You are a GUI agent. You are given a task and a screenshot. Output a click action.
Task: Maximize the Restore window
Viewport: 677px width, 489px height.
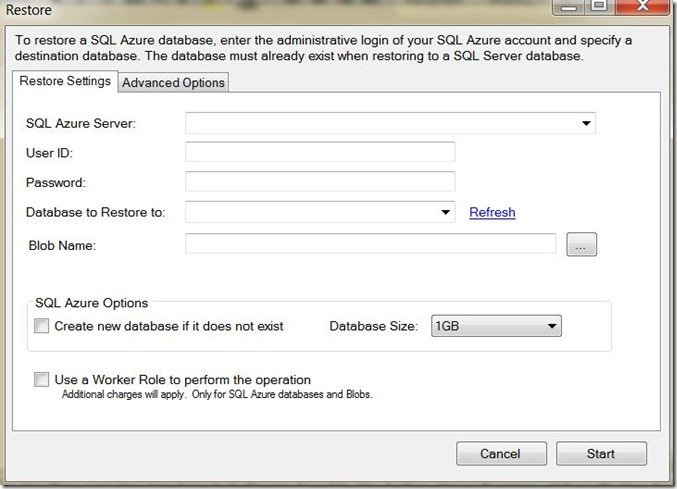600,6
